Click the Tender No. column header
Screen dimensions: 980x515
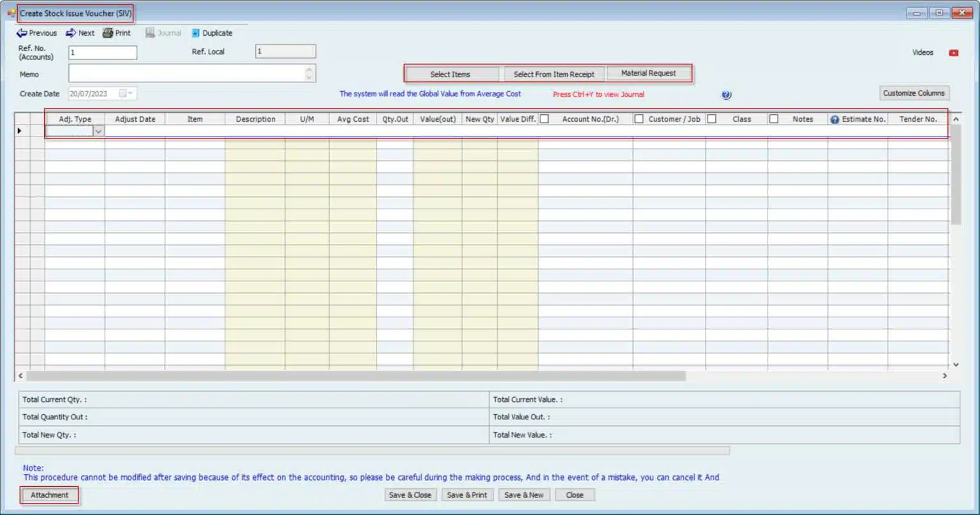click(x=918, y=119)
